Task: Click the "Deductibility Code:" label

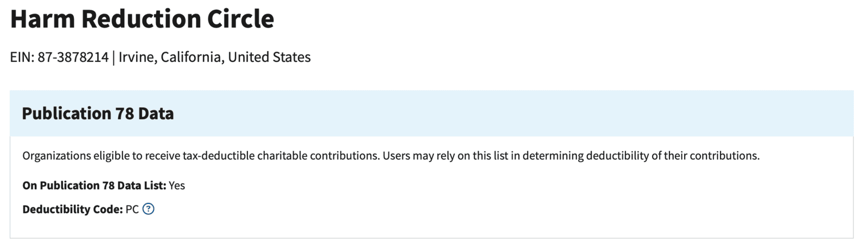Action: pos(73,209)
